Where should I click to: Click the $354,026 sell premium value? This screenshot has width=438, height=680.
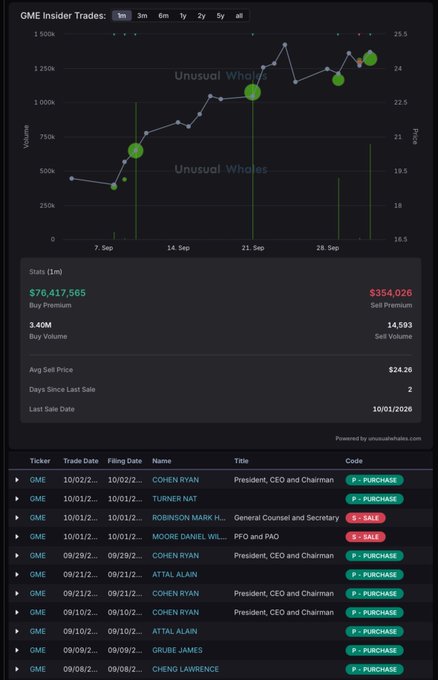click(391, 293)
